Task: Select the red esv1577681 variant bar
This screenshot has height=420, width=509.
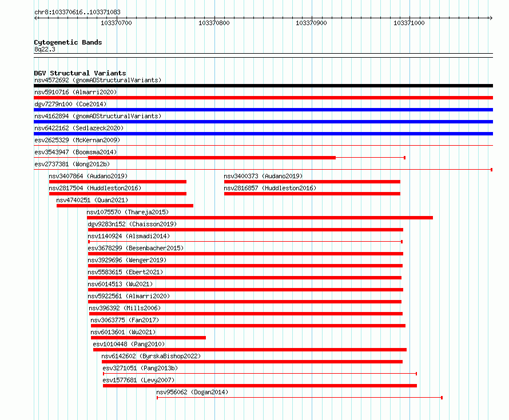Action: pyautogui.click(x=260, y=386)
